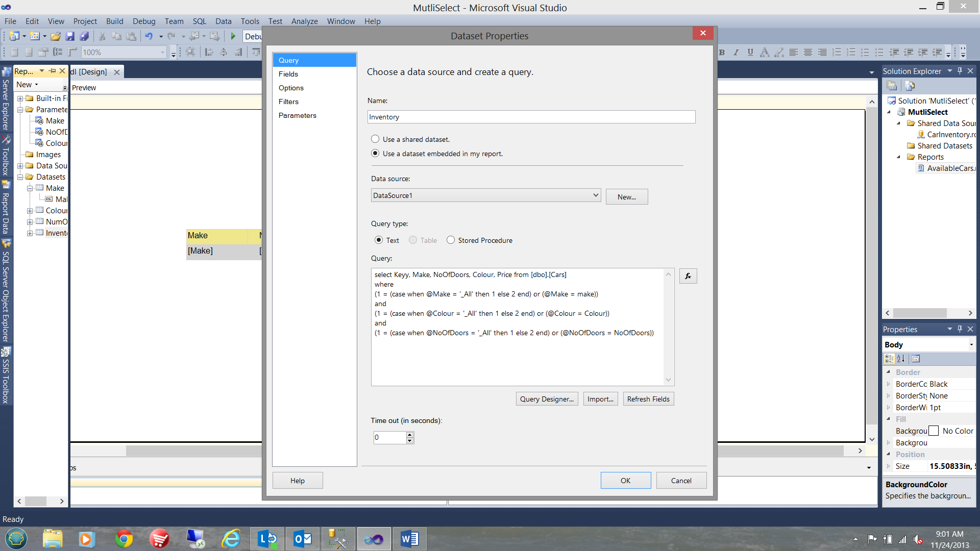
Task: Click the Undo toolbar icon
Action: 149,36
